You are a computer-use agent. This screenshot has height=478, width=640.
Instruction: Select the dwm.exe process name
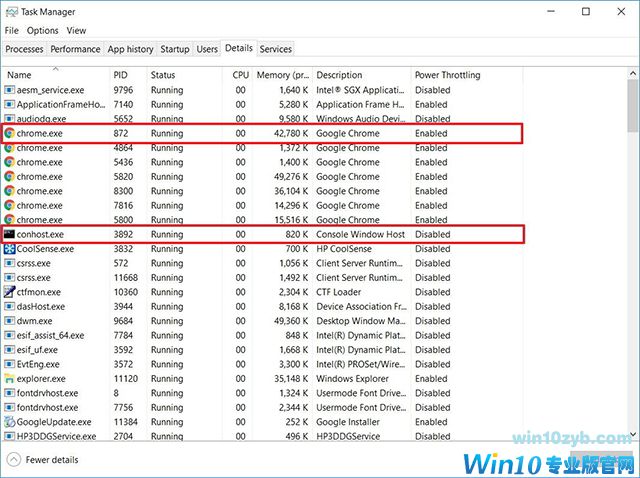pos(34,321)
